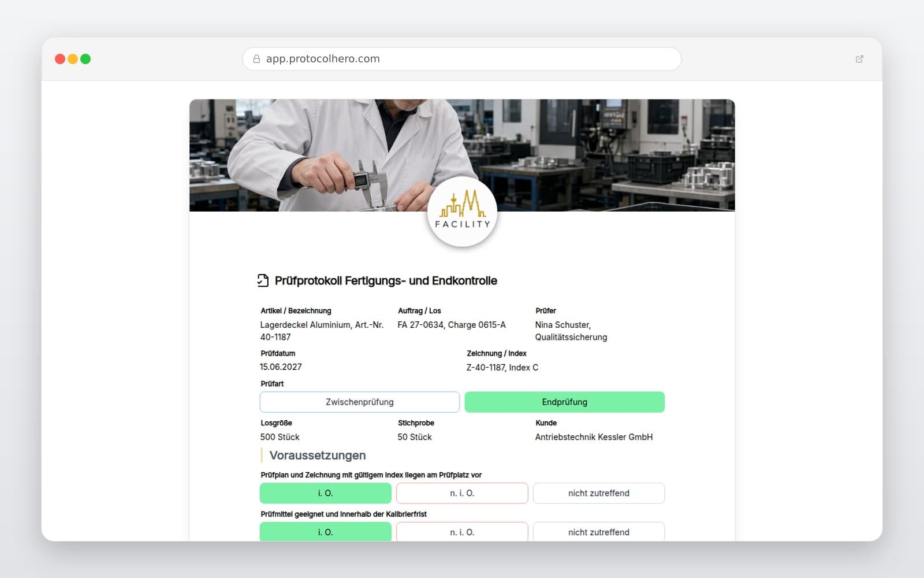Mark Prüfmittel geeignet as i. O.
The width and height of the screenshot is (924, 578).
(x=326, y=532)
